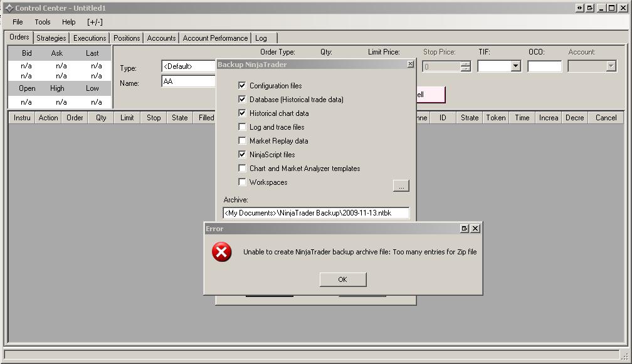
Task: Open the Type <Default> combo box
Action: pos(189,66)
